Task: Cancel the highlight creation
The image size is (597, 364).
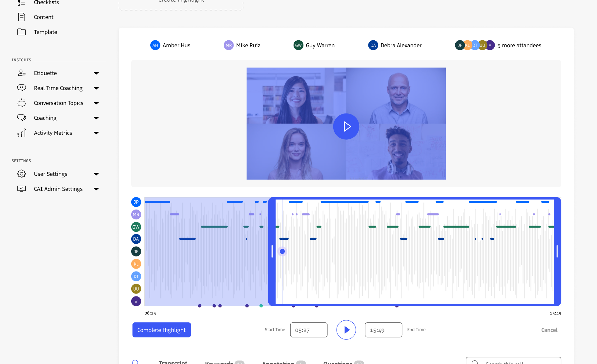Action: (x=549, y=330)
